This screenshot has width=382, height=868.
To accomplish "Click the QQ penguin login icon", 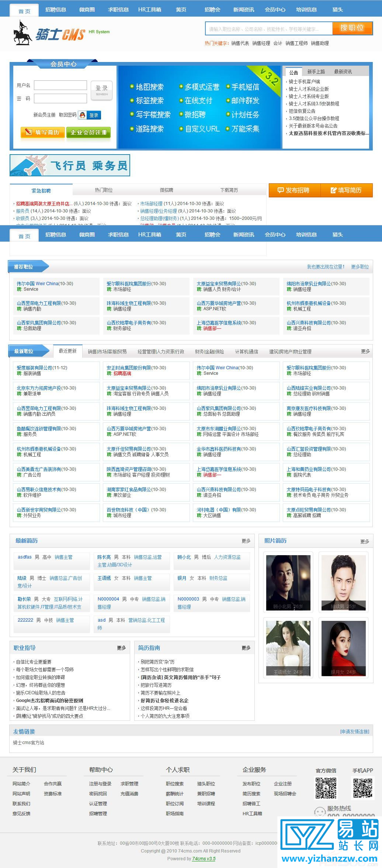I will 82,115.
